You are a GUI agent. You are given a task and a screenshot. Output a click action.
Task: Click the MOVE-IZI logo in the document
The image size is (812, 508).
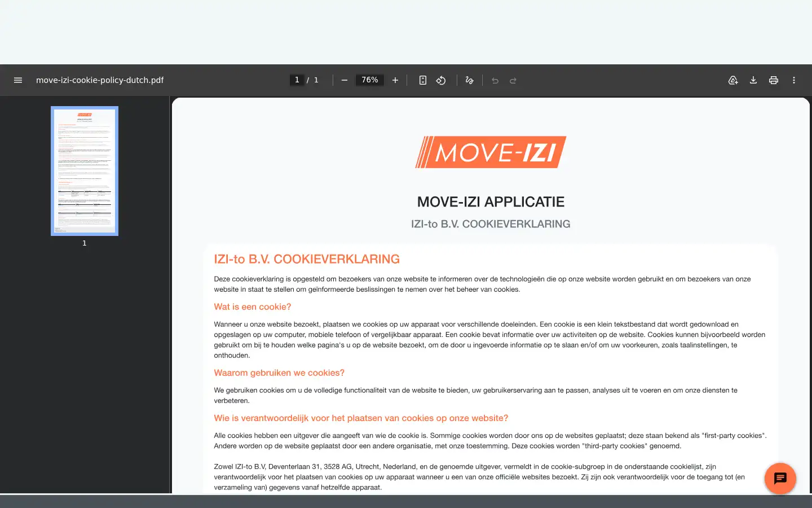[491, 152]
